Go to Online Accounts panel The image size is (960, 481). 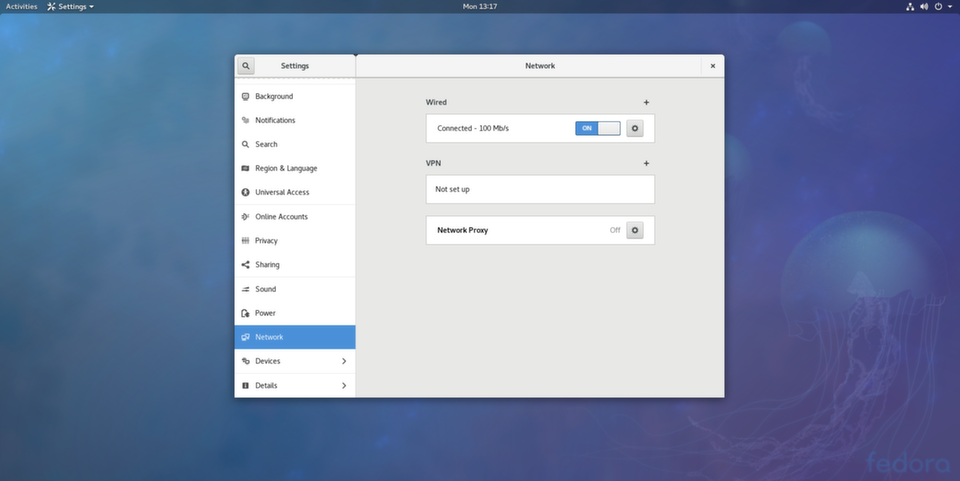pos(294,217)
